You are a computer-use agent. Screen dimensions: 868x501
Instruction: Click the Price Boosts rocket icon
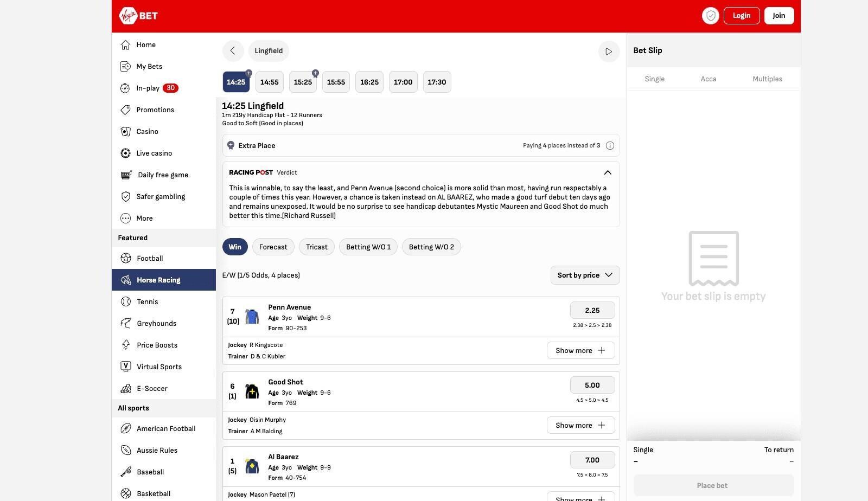(x=126, y=345)
